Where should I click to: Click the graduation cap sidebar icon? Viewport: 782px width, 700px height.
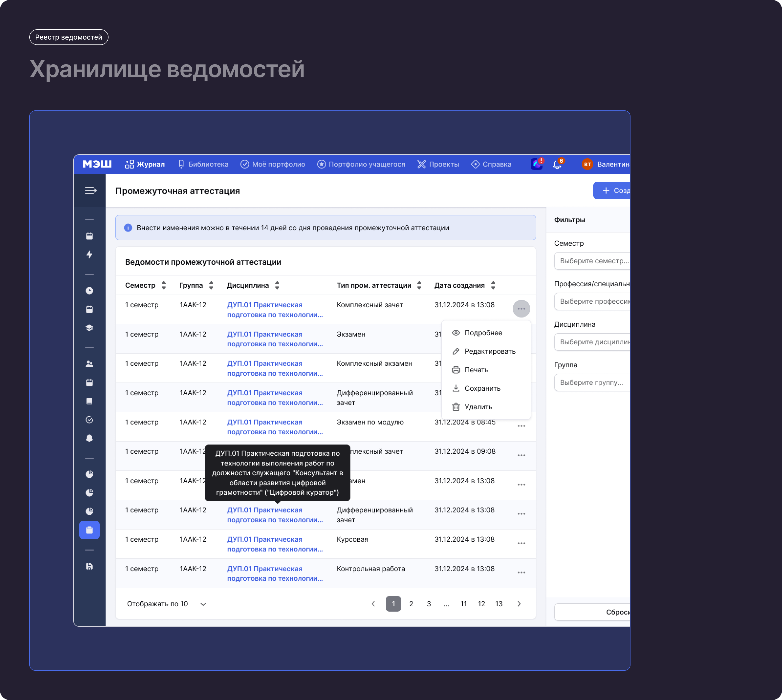pos(89,328)
